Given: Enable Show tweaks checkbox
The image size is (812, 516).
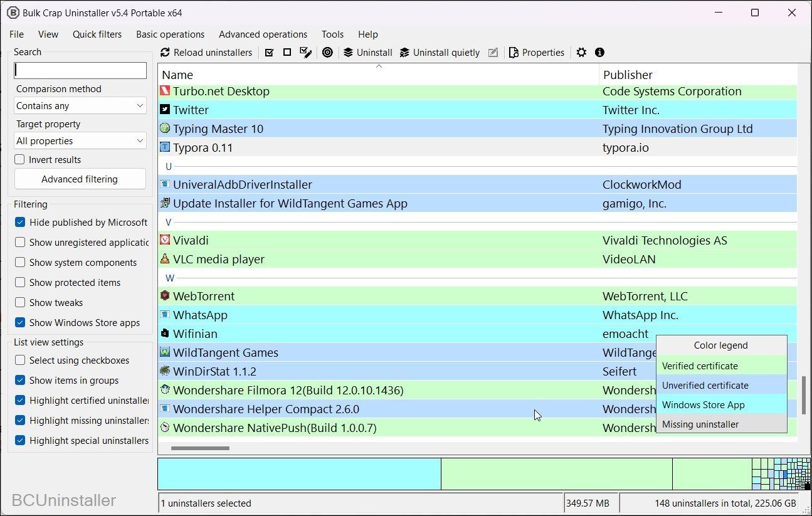Looking at the screenshot, I should 20,303.
